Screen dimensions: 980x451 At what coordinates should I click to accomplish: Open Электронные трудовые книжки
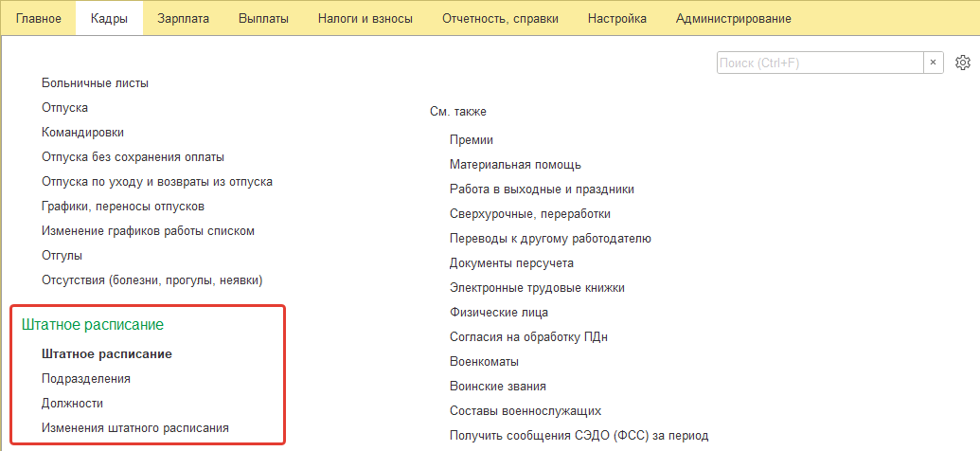(x=537, y=288)
